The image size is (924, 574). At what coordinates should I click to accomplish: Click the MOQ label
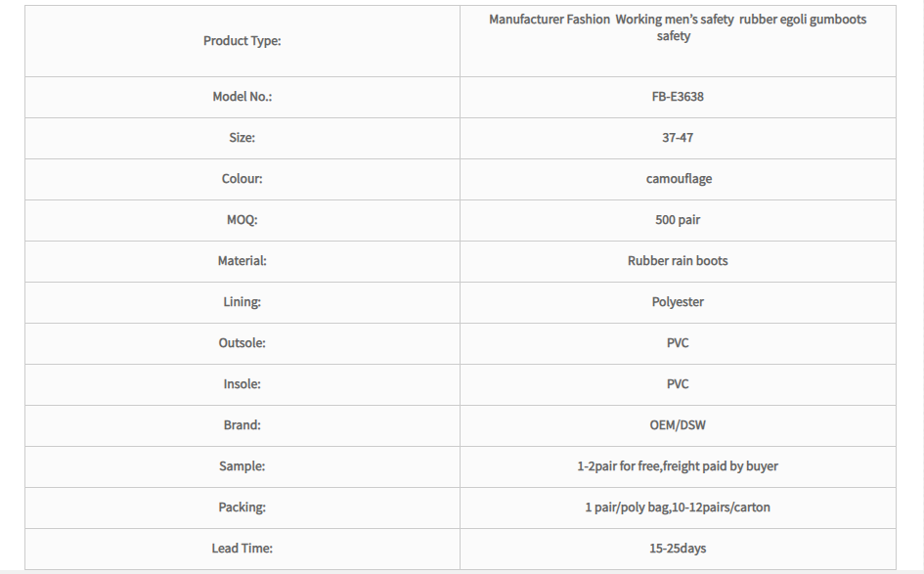pyautogui.click(x=242, y=220)
